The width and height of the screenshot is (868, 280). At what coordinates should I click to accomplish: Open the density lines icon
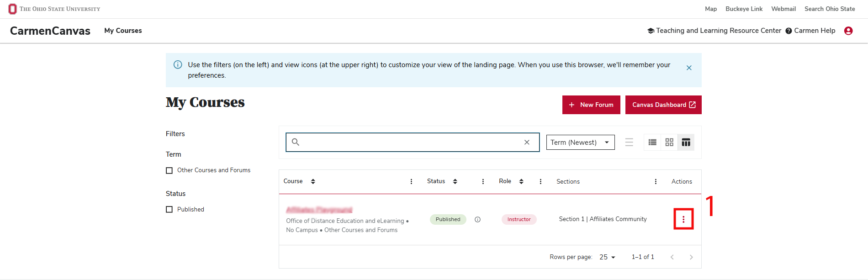(x=629, y=142)
